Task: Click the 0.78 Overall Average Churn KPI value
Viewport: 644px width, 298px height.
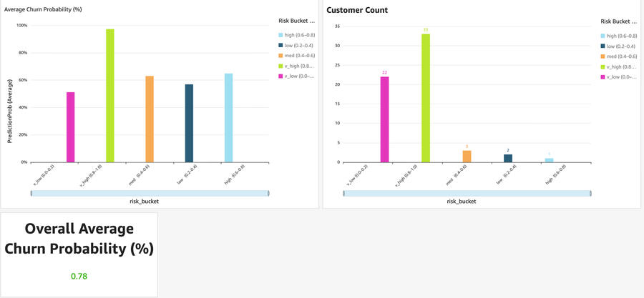Action: click(x=79, y=276)
